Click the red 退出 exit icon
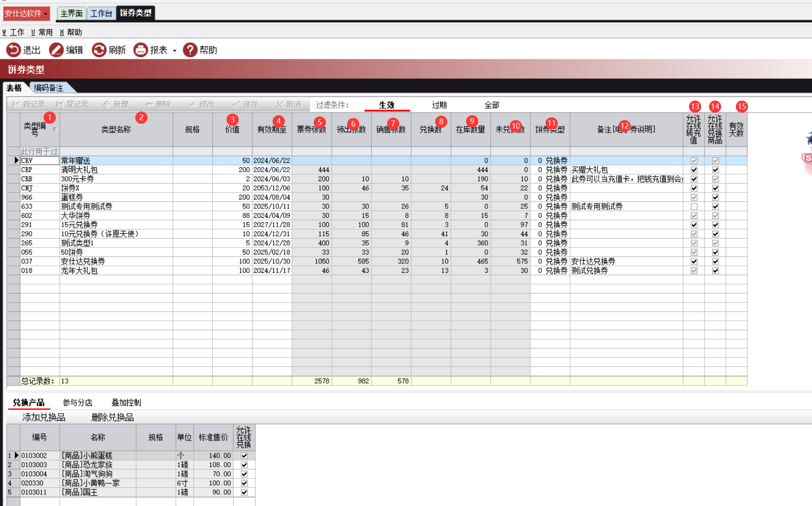This screenshot has height=506, width=812. (13, 50)
